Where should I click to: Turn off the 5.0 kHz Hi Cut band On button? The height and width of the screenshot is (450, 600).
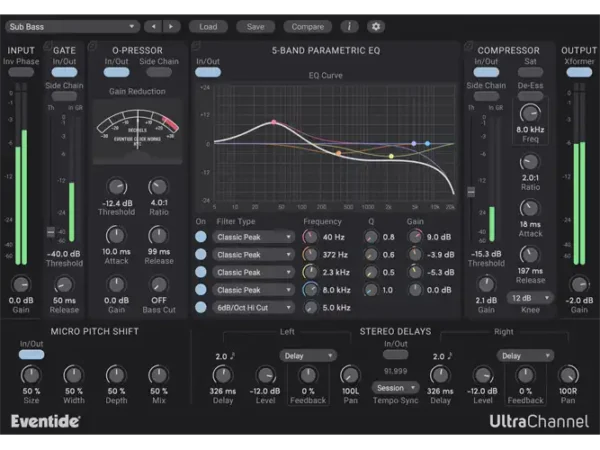tap(201, 307)
